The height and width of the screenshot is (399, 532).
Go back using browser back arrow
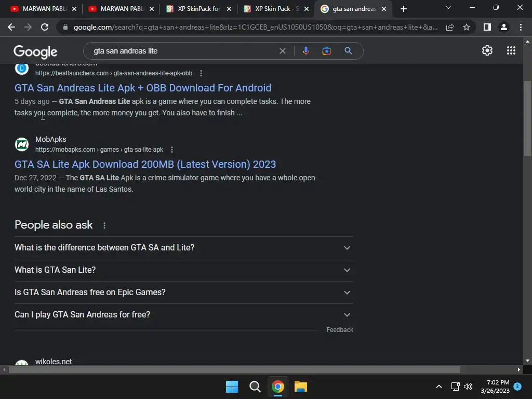[x=11, y=27]
